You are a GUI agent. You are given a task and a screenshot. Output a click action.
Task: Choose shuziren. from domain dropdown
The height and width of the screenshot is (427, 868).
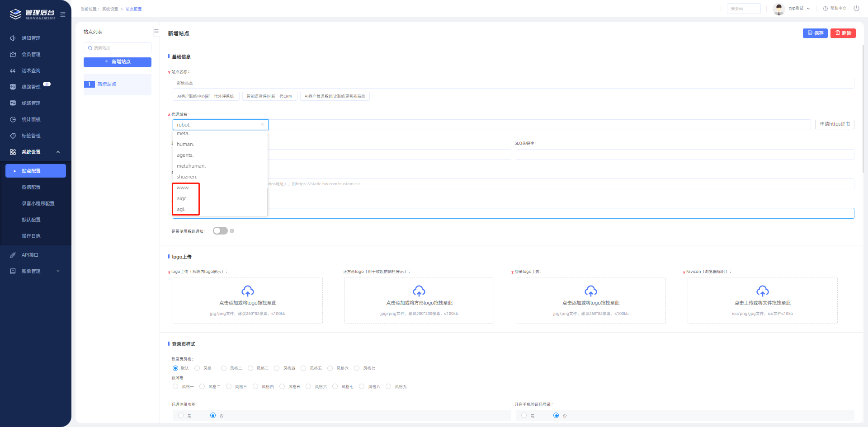pyautogui.click(x=220, y=177)
